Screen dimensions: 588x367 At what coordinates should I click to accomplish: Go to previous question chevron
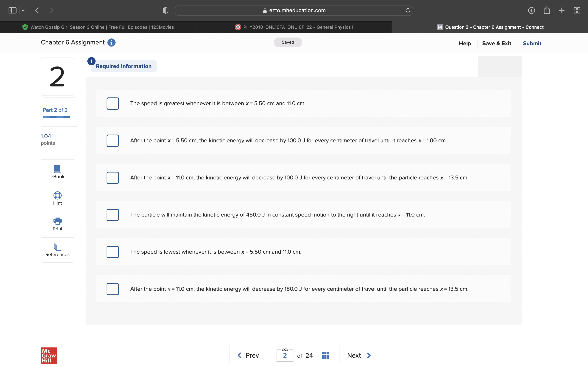point(239,355)
